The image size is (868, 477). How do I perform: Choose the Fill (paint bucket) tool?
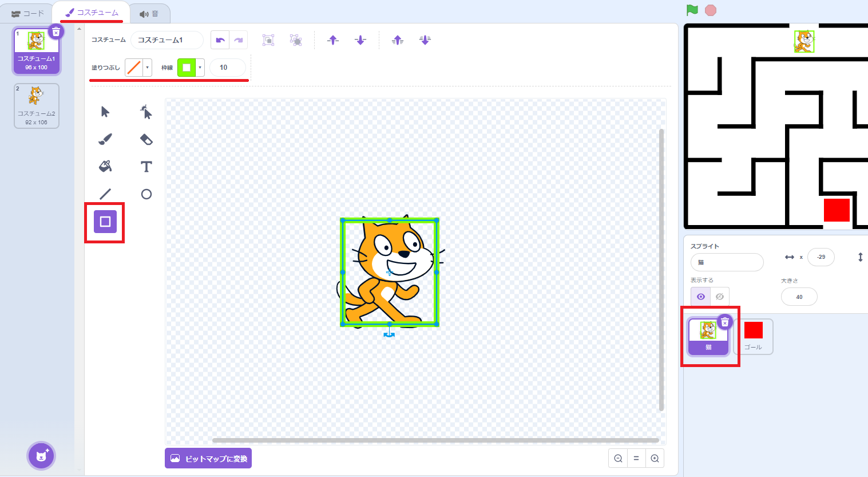105,167
